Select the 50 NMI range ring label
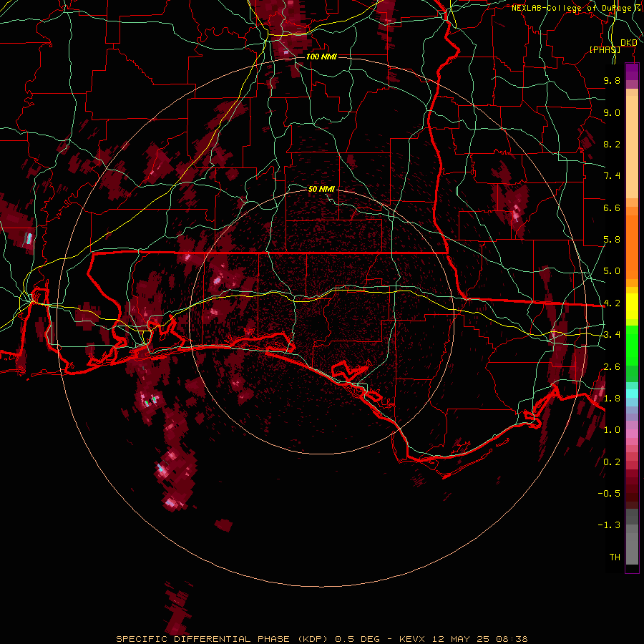Image resolution: width=644 pixels, height=644 pixels. pyautogui.click(x=321, y=189)
